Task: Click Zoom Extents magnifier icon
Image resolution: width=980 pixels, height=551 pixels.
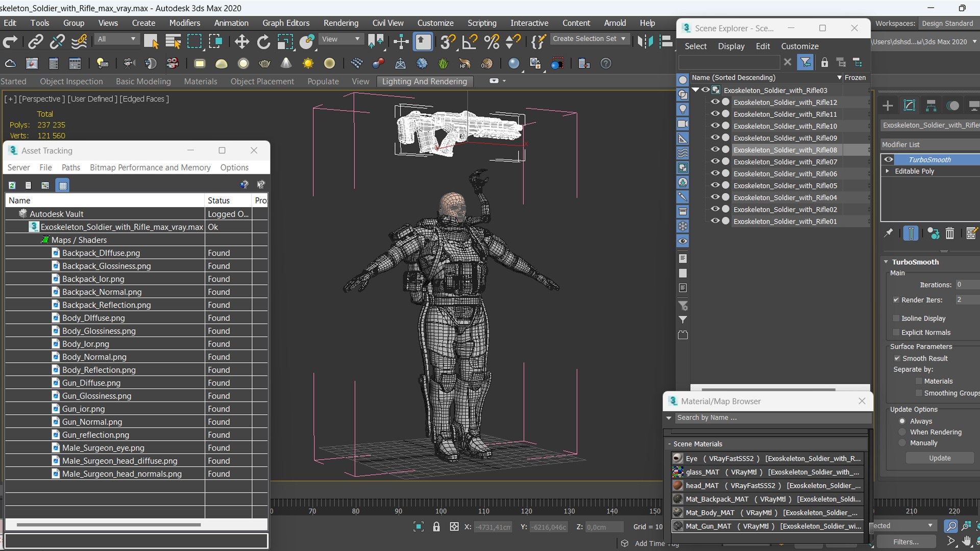Action: [x=950, y=525]
